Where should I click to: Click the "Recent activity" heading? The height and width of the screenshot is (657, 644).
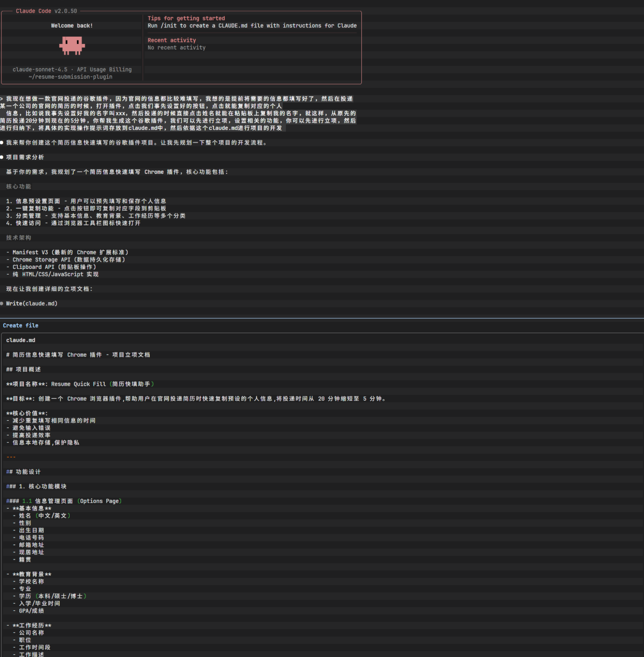[x=172, y=40]
